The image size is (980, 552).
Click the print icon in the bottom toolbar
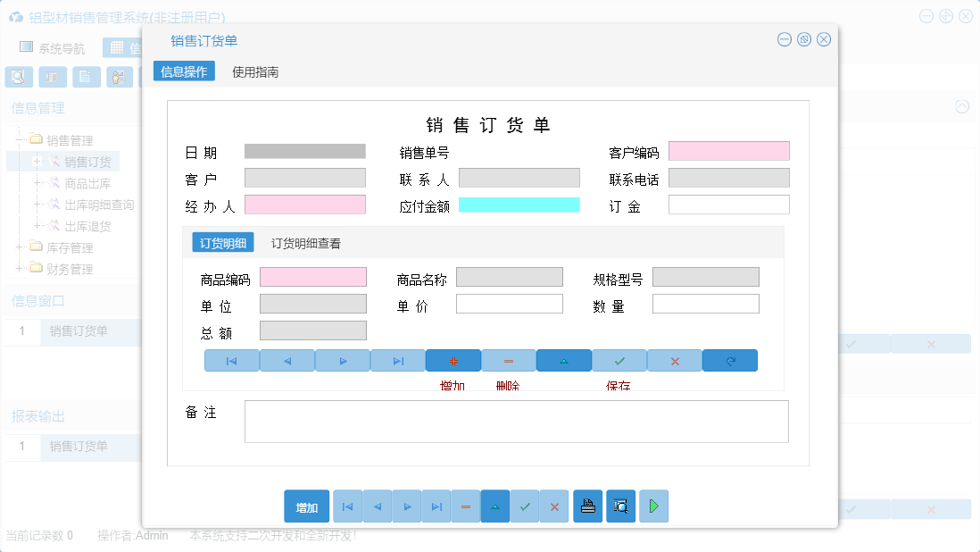tap(588, 506)
